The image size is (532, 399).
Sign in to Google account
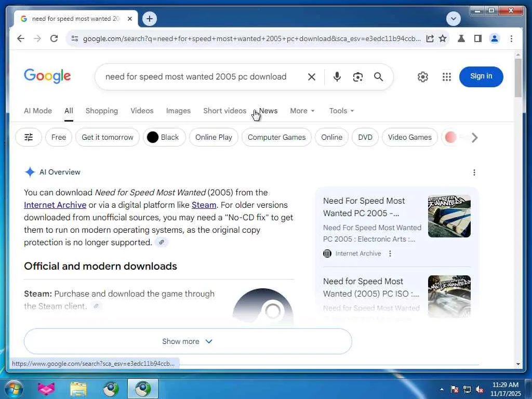click(481, 76)
